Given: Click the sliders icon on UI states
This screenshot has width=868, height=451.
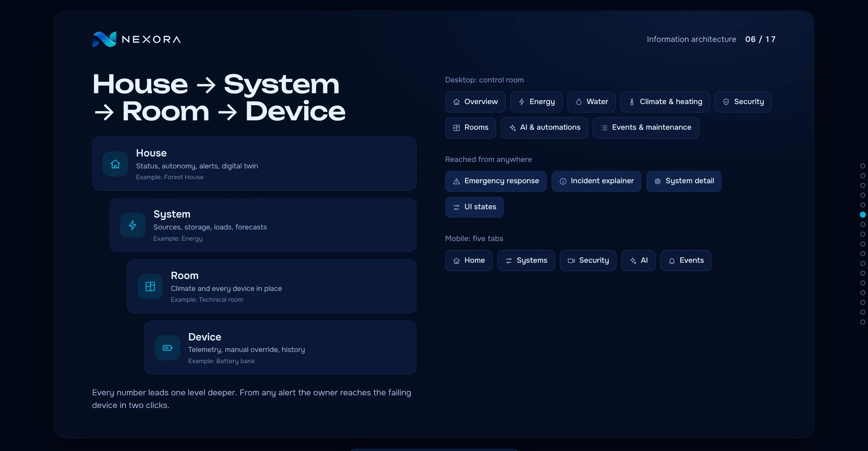Looking at the screenshot, I should [456, 207].
